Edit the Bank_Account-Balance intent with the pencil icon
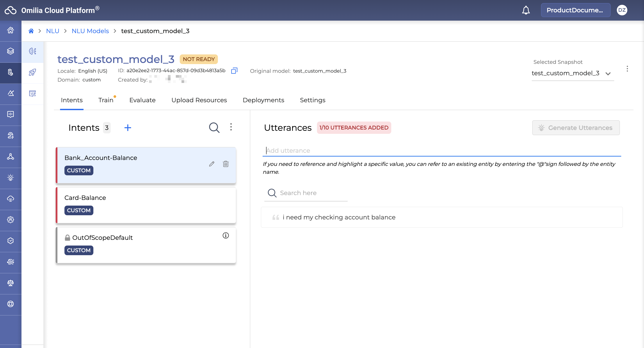The width and height of the screenshot is (644, 348). click(x=212, y=164)
